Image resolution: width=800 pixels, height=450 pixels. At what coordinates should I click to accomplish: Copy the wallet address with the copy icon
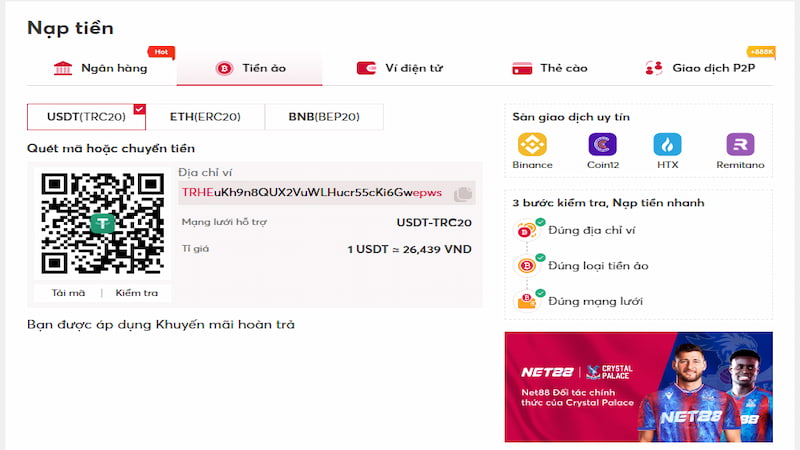463,193
